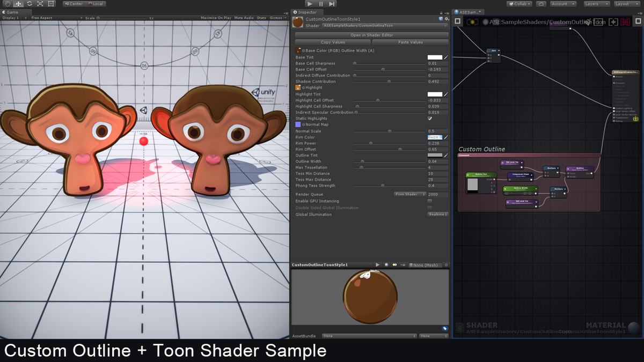Pick Rim Color with the eyedropper
The image size is (644, 362).
[x=446, y=137]
